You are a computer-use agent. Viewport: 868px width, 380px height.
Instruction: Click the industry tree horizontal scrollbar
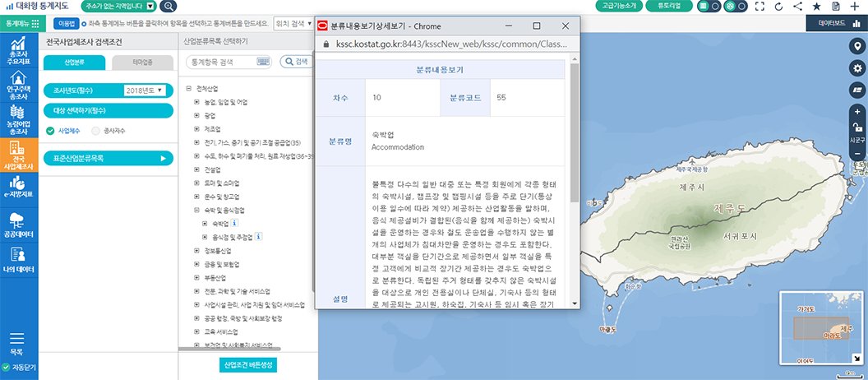[229, 349]
